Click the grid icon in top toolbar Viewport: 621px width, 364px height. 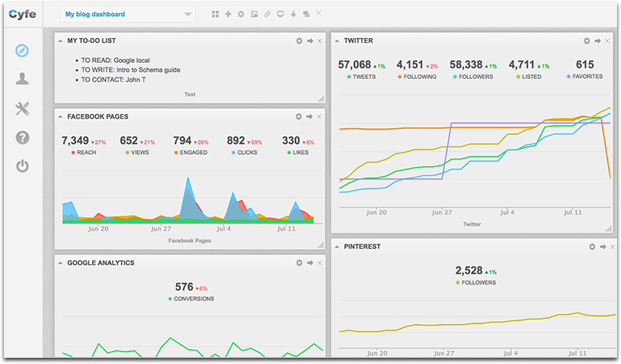pyautogui.click(x=215, y=15)
